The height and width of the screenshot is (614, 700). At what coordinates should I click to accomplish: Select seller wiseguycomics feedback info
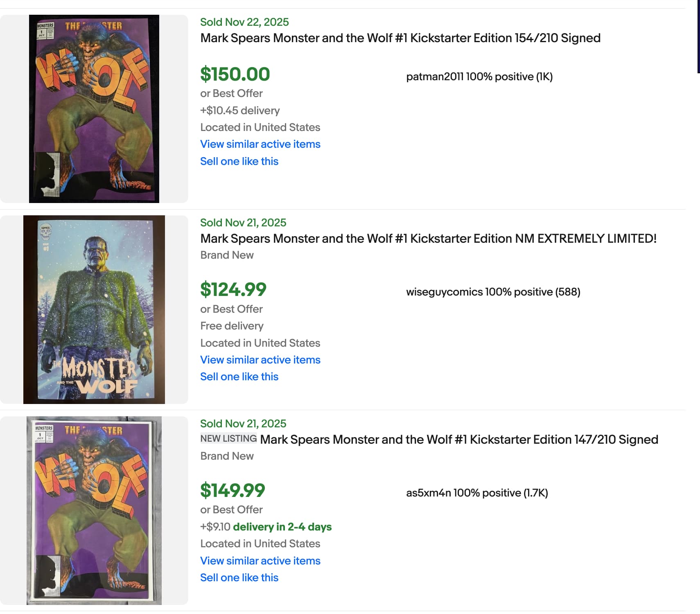(493, 292)
